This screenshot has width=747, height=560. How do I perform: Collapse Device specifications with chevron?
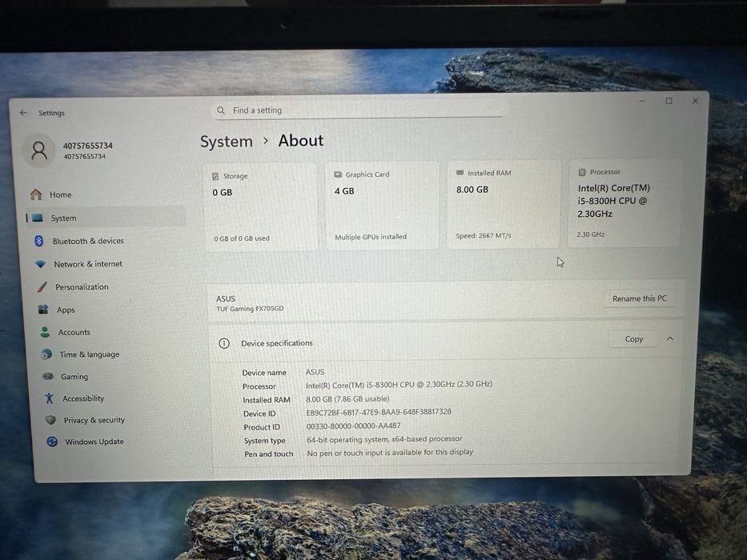[x=670, y=338]
